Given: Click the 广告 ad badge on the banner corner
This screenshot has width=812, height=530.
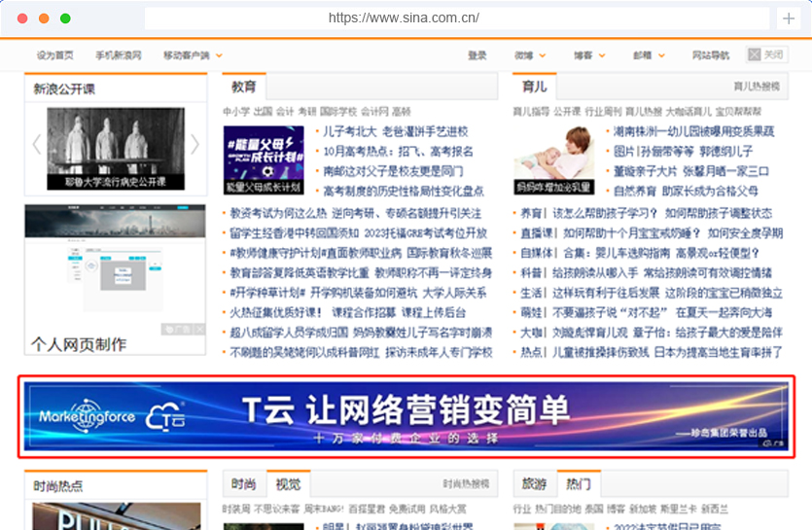Looking at the screenshot, I should point(775,442).
